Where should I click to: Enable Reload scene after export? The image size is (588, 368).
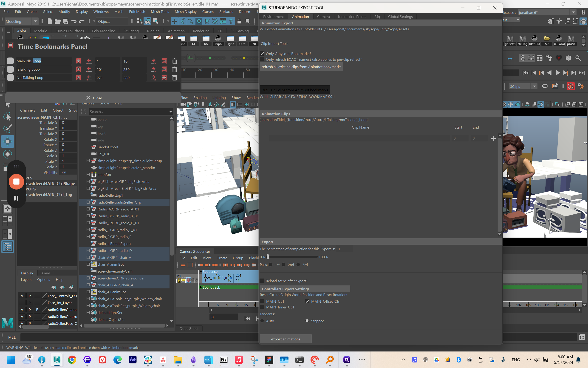pyautogui.click(x=262, y=281)
